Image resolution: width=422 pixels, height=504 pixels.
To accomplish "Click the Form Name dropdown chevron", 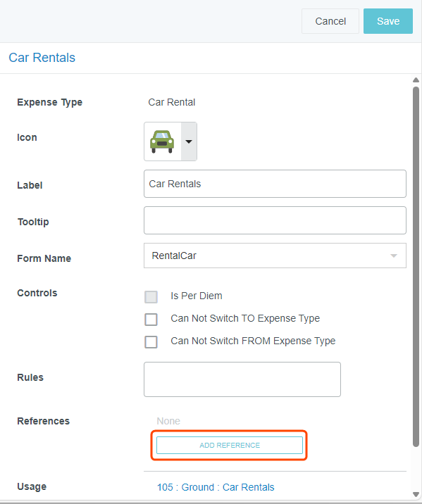I will pos(394,256).
